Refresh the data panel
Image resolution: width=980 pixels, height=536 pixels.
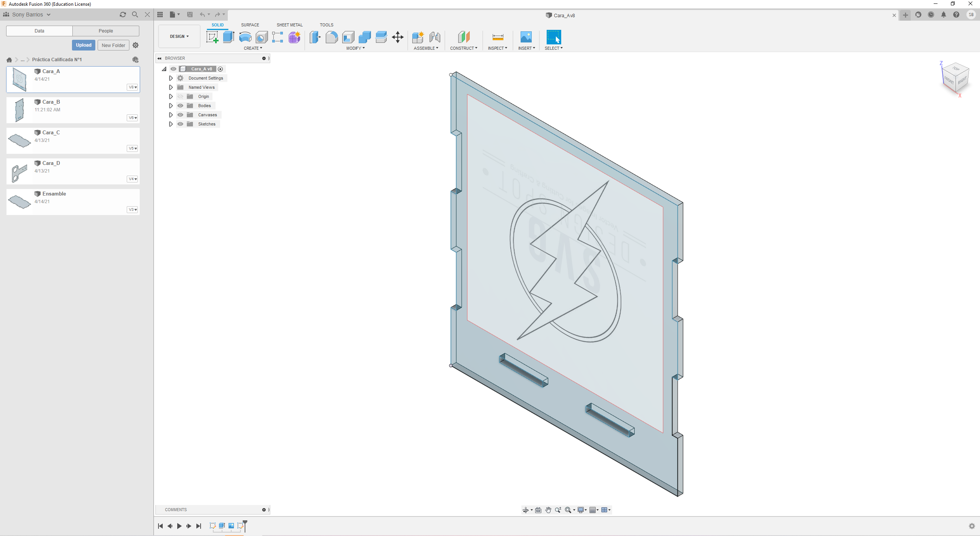pos(123,15)
